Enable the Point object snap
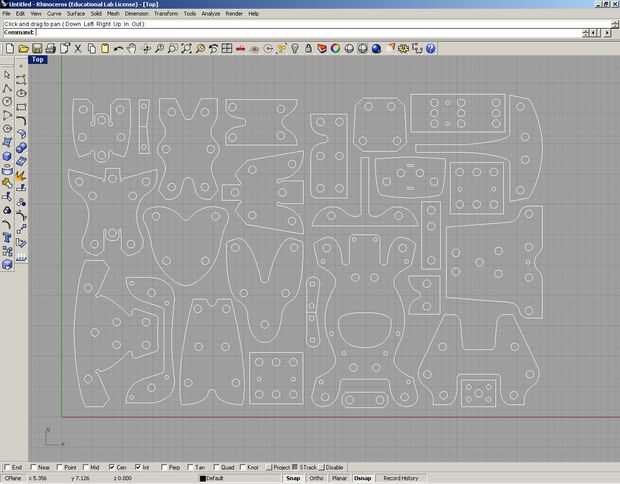Image resolution: width=620 pixels, height=484 pixels. tap(66, 467)
